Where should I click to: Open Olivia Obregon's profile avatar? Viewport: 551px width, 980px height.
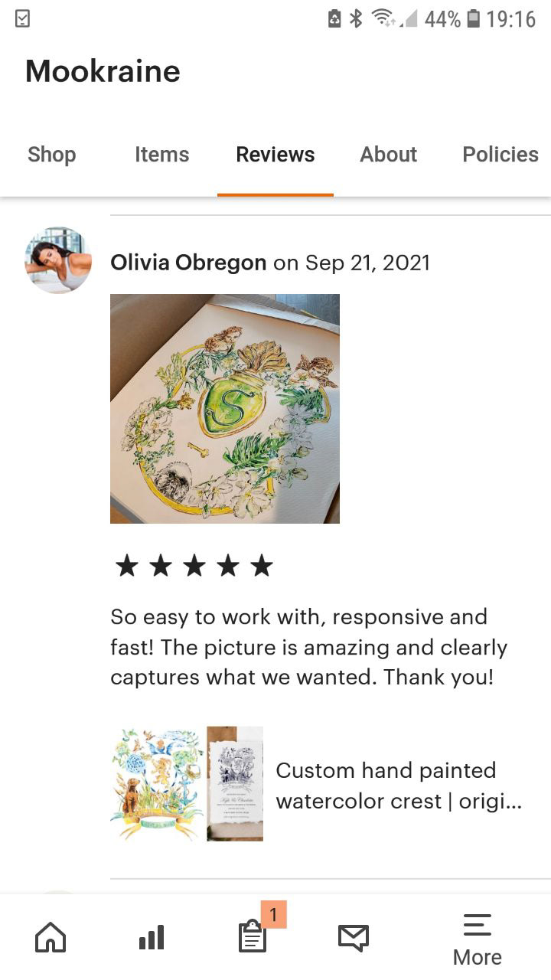tap(58, 260)
